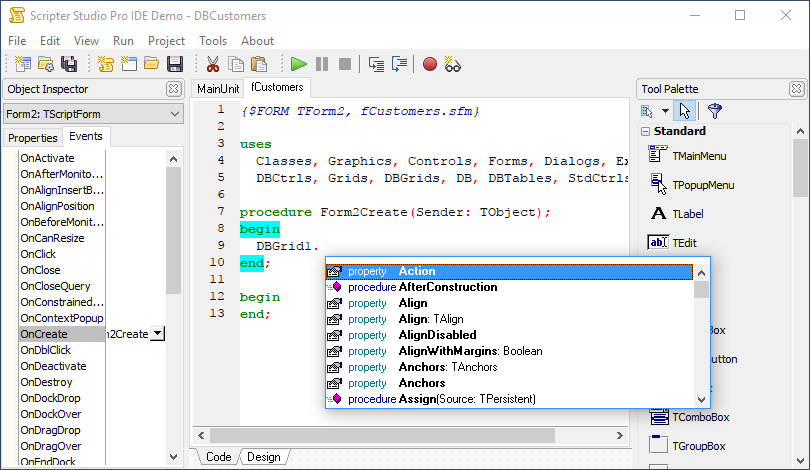Open the Form2: TScriptForm object dropdown
The image size is (810, 470).
point(175,114)
